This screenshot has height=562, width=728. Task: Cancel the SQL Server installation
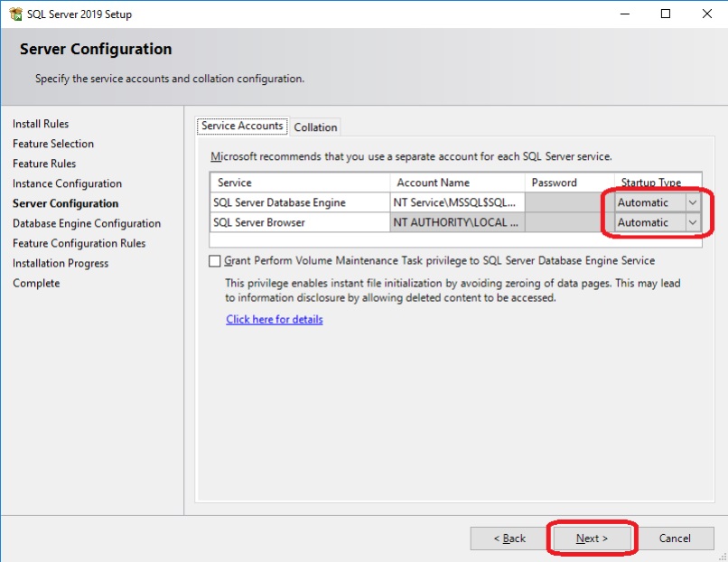tap(675, 539)
